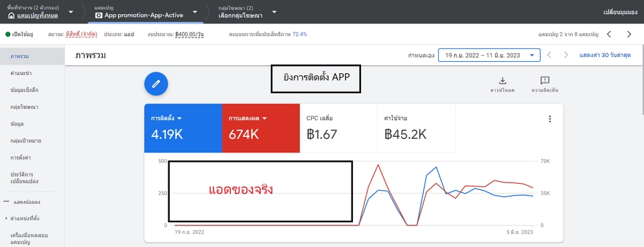Open the campaign selector dropdown arrow

(x=195, y=12)
